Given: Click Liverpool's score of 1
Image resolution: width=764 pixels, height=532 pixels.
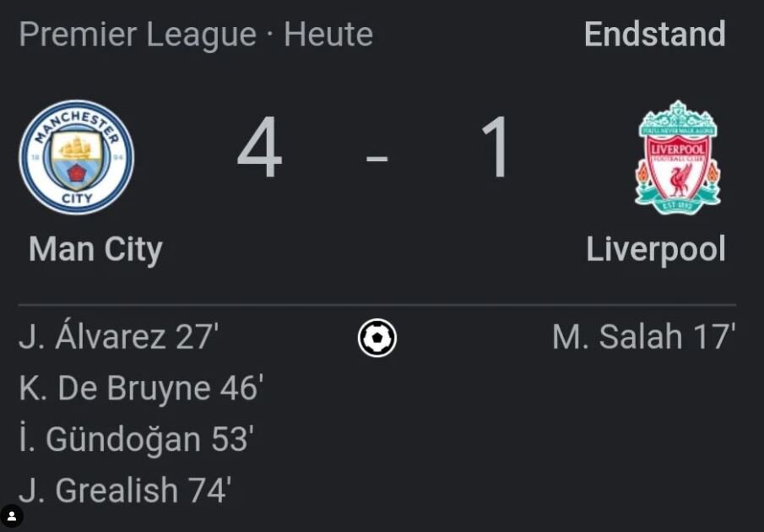Looking at the screenshot, I should 496,147.
